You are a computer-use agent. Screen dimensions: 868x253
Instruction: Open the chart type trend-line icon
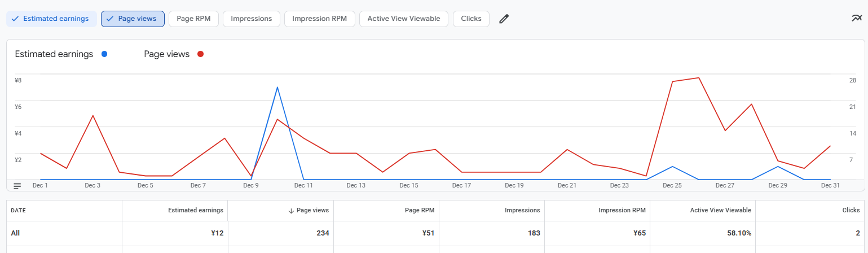point(857,19)
